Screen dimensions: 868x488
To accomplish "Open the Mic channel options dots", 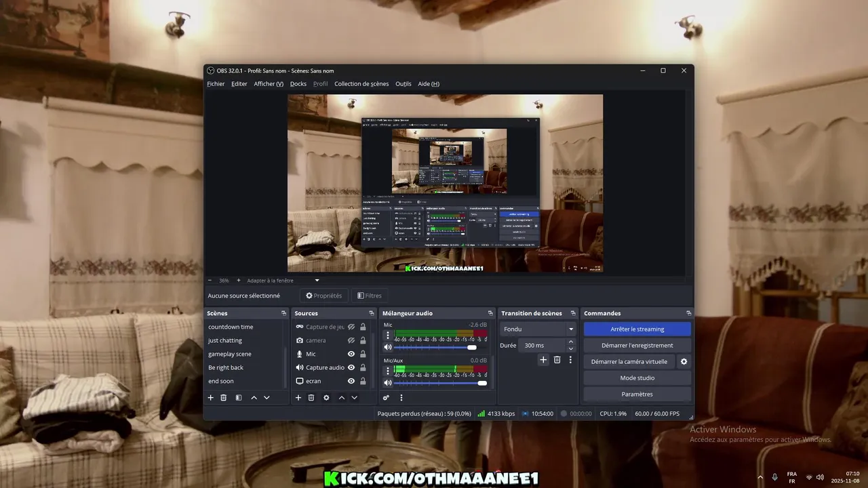I will [x=388, y=335].
